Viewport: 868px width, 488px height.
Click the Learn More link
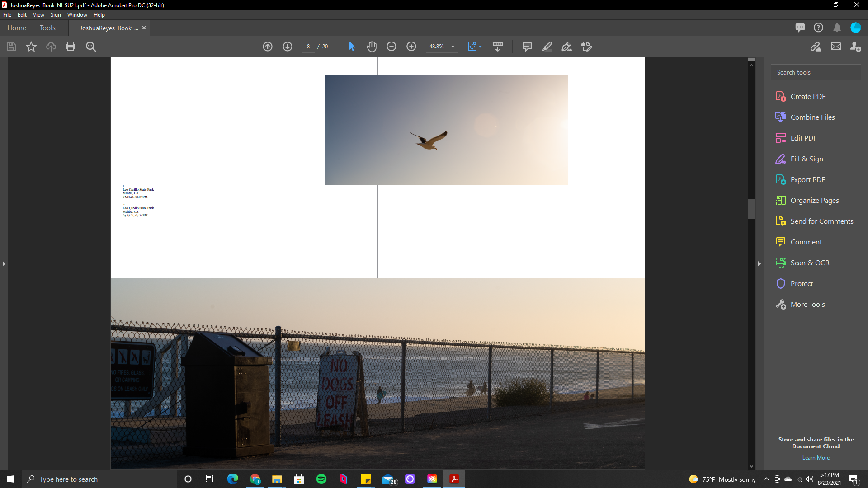pyautogui.click(x=816, y=458)
